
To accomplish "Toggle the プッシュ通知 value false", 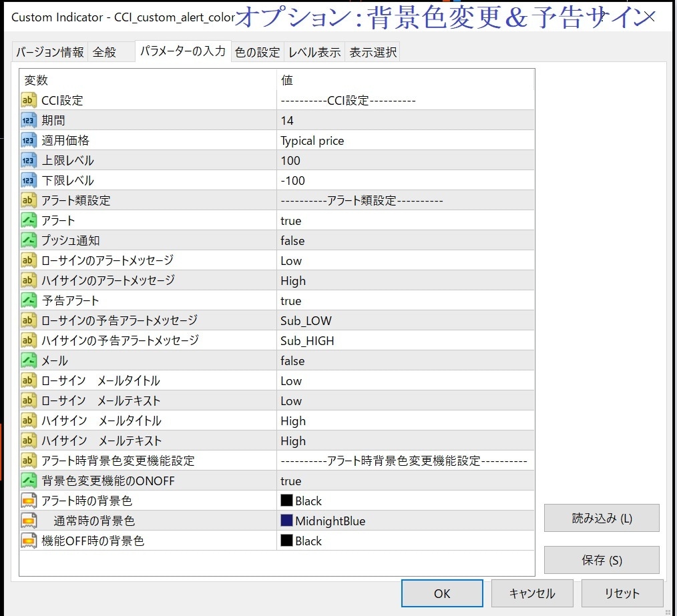I will click(405, 240).
